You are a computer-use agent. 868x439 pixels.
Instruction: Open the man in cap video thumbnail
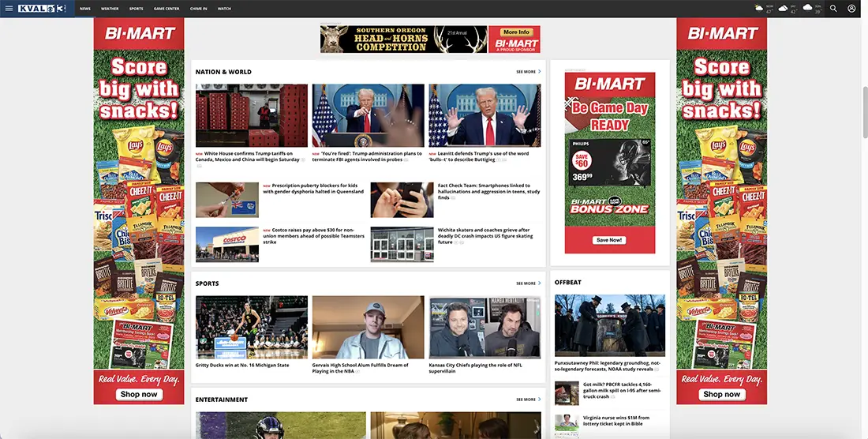369,327
